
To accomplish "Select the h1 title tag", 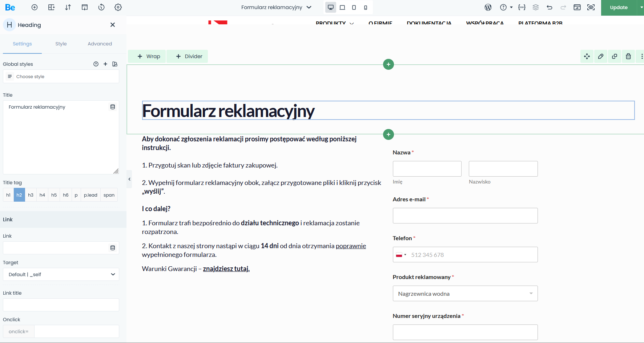I will [x=8, y=195].
